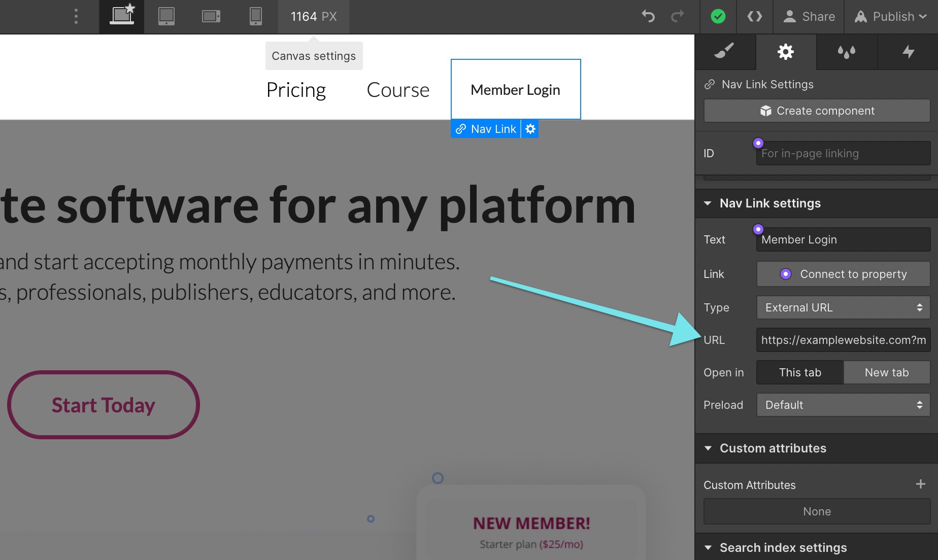Set link to open in New tab
Viewport: 938px width, 560px height.
point(887,372)
